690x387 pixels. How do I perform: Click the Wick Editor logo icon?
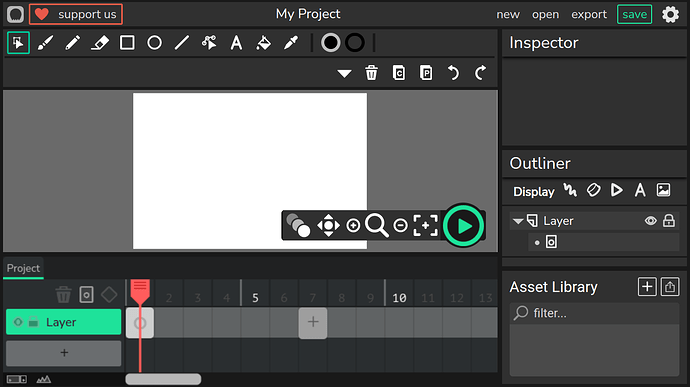pyautogui.click(x=15, y=14)
